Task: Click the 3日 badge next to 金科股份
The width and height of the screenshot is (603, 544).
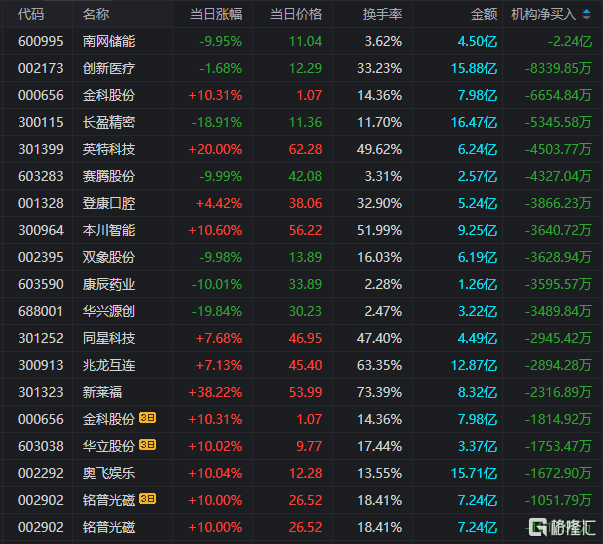Action: coord(148,418)
